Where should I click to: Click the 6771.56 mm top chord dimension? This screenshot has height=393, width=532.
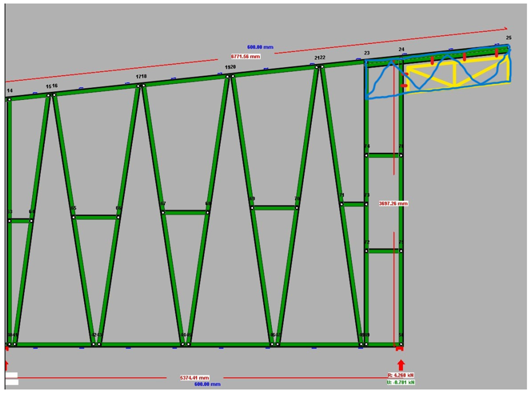pyautogui.click(x=246, y=57)
